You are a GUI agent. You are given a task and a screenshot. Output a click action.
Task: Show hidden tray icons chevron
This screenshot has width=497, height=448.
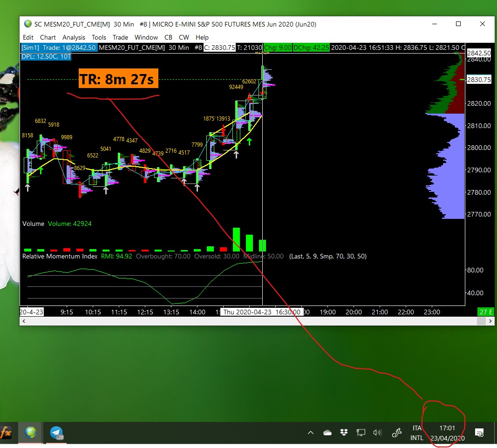tap(311, 433)
